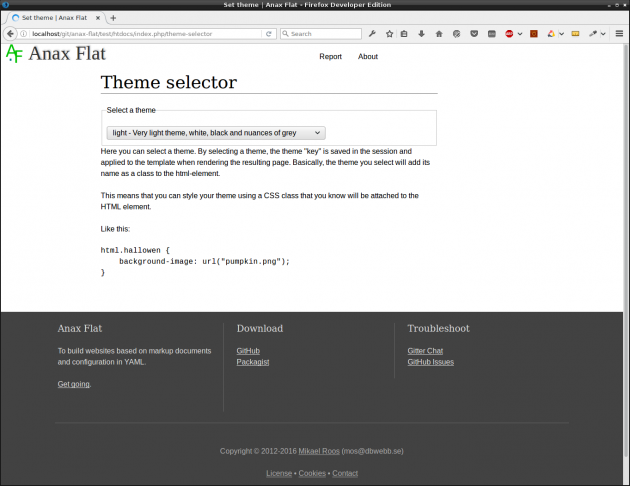Open Firefox hamburger menu
Screen dimensions: 630x486
[619, 34]
